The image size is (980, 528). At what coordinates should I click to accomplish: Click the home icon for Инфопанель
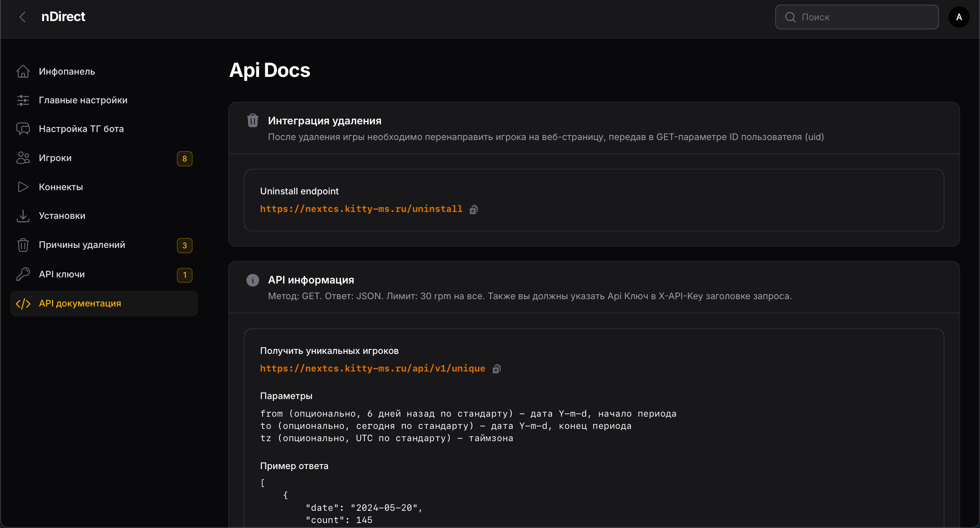pos(23,72)
